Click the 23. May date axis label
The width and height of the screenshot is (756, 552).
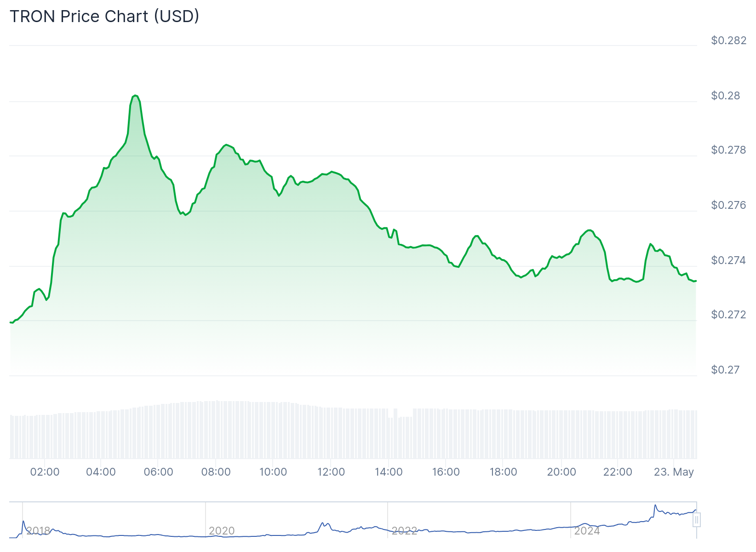674,472
